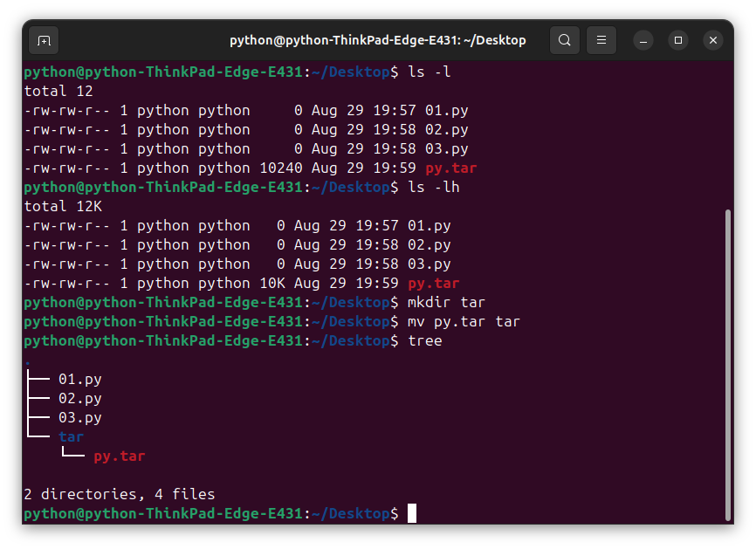Close the terminal window

point(713,40)
